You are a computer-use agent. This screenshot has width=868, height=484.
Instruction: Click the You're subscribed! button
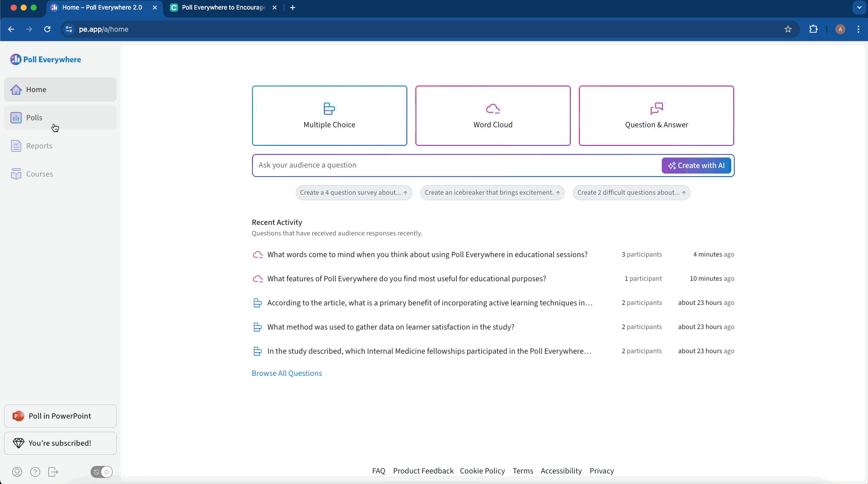click(60, 443)
